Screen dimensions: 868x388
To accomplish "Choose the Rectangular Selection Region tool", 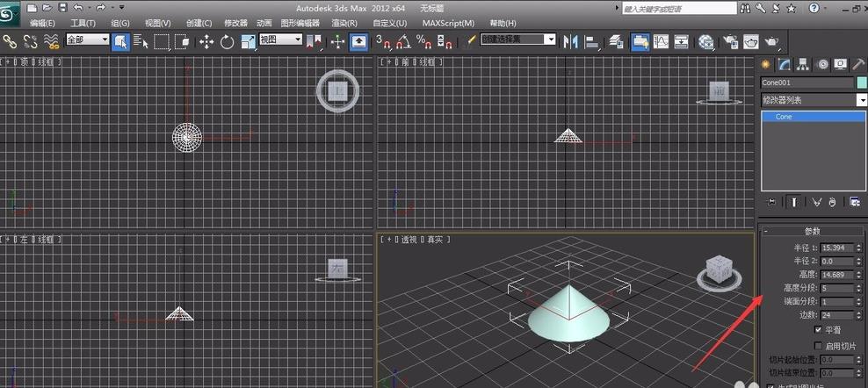I will (162, 41).
